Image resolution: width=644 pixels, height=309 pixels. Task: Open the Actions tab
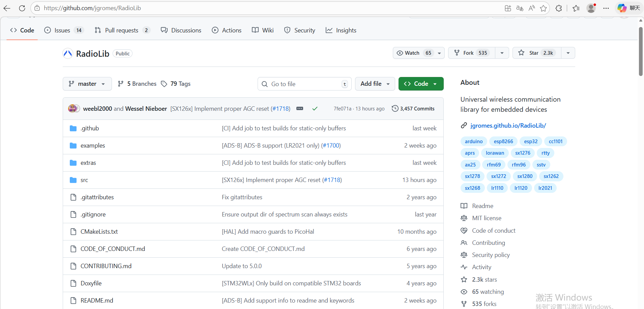pyautogui.click(x=227, y=30)
